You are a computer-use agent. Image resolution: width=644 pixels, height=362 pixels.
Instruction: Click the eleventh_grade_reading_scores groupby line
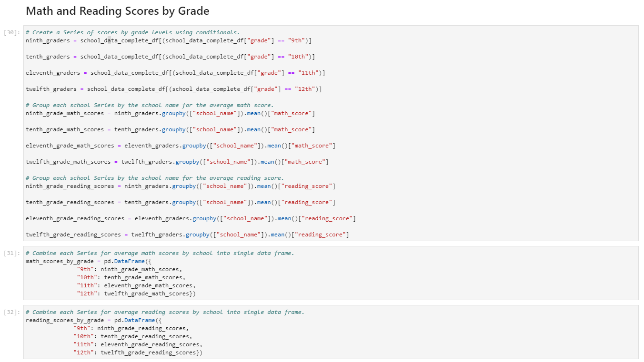click(191, 218)
